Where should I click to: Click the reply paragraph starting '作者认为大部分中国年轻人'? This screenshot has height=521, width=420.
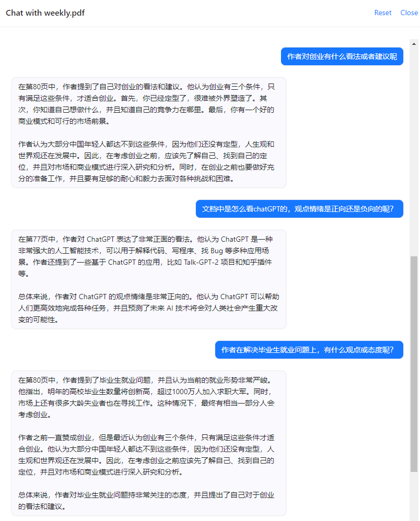146,161
